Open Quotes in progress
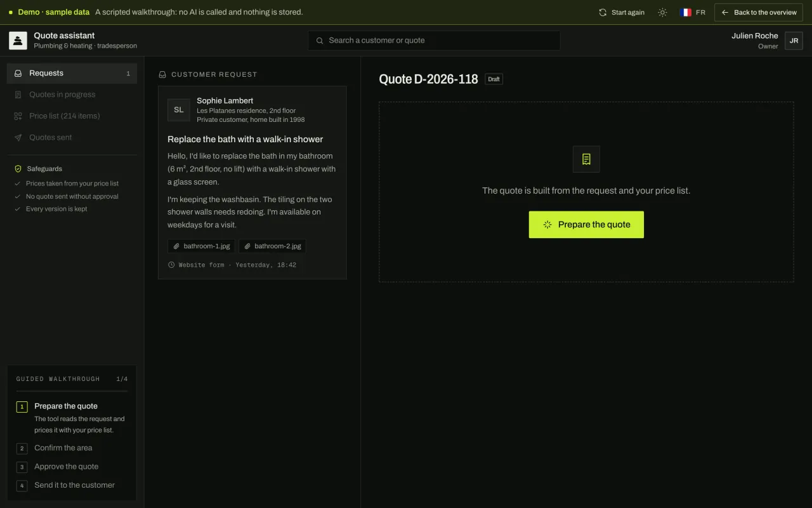Viewport: 812px width, 508px height. click(72, 95)
